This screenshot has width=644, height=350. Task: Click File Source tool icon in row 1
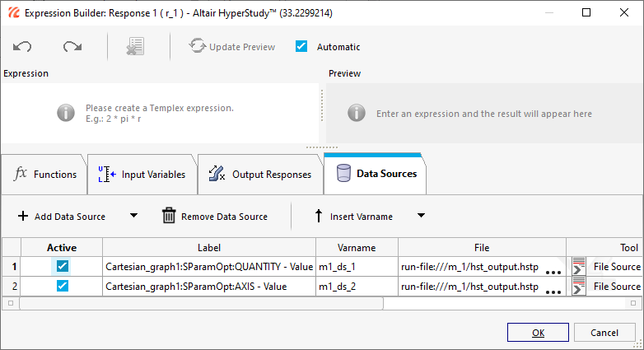pyautogui.click(x=579, y=267)
